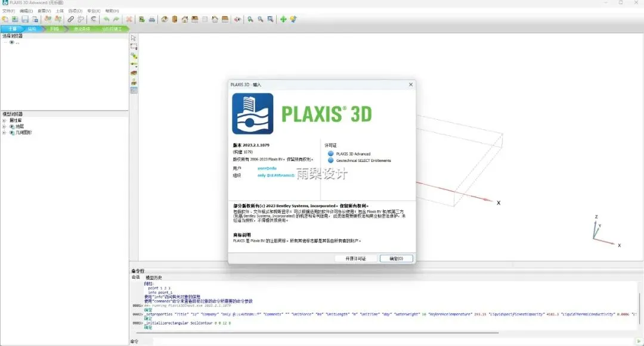The height and width of the screenshot is (346, 644).
Task: Click the Zoom out magnifier icon
Action: tap(261, 19)
